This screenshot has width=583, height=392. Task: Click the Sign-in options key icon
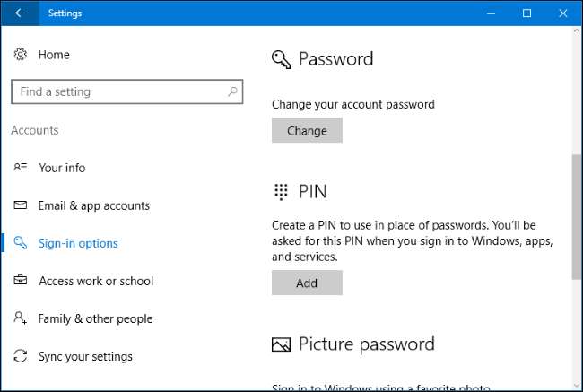click(x=21, y=243)
